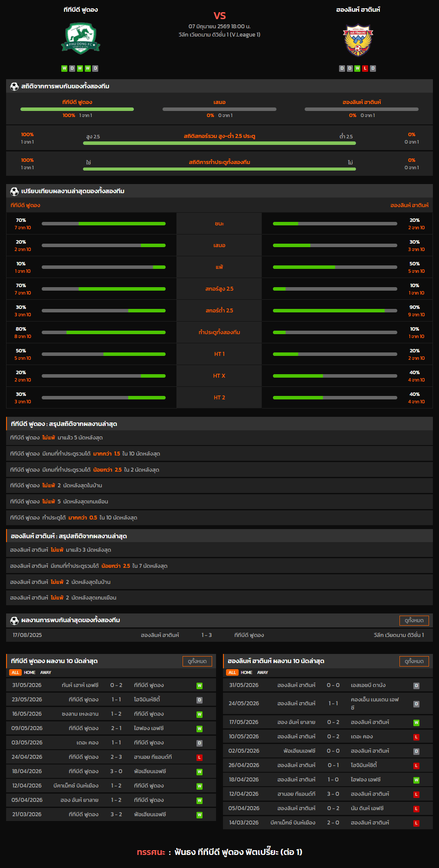Viewport: 439px width, 868px height.
Task: Click the W result badge for 31/05/2026 Phu Dong match
Action: click(x=200, y=686)
